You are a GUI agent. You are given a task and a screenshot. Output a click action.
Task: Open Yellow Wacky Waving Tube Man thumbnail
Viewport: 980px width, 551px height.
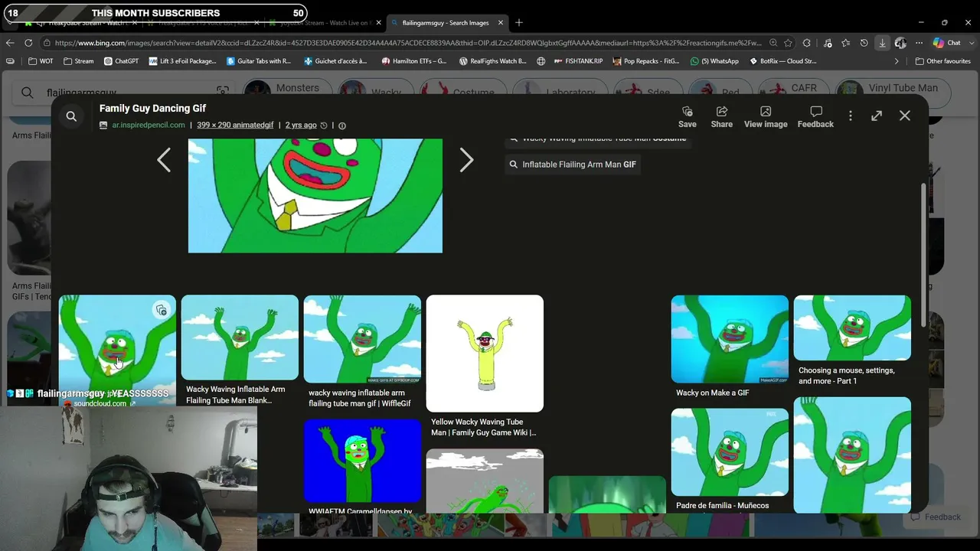coord(485,354)
